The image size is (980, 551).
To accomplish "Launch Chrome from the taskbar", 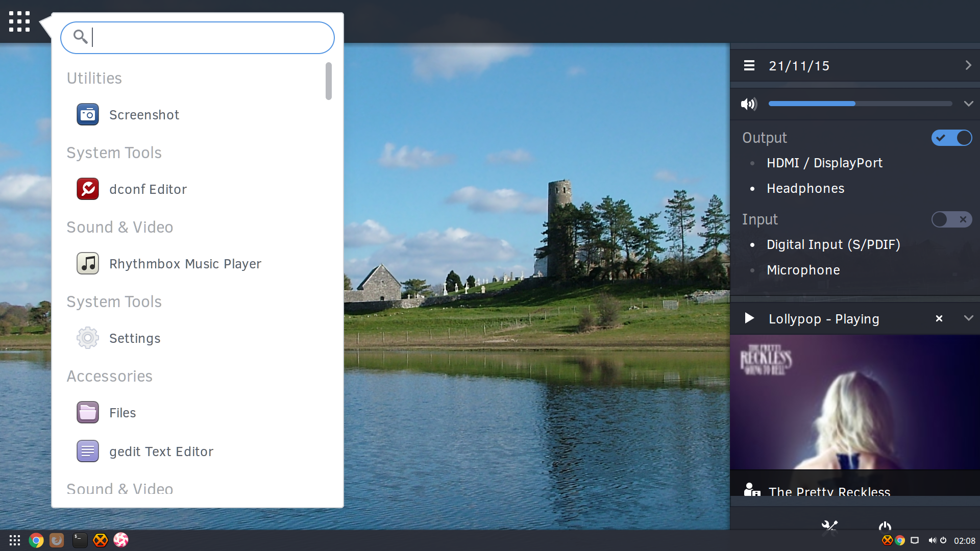I will coord(36,540).
